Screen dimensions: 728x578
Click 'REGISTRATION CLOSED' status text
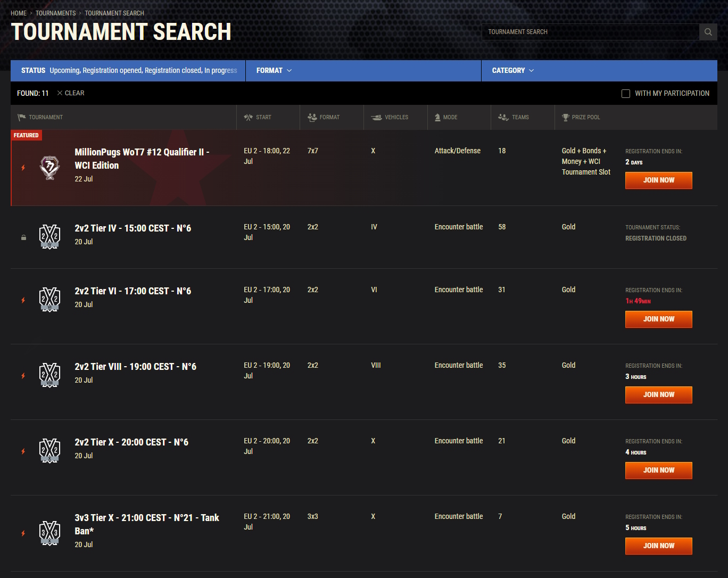(x=656, y=238)
